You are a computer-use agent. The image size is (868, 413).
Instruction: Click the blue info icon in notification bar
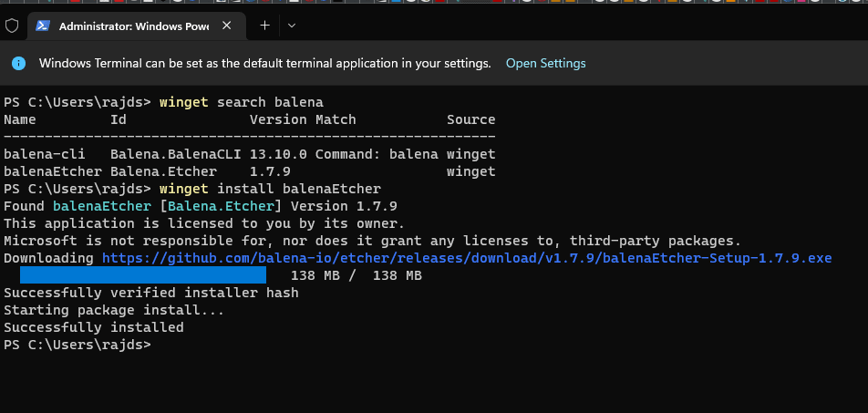pyautogui.click(x=19, y=64)
